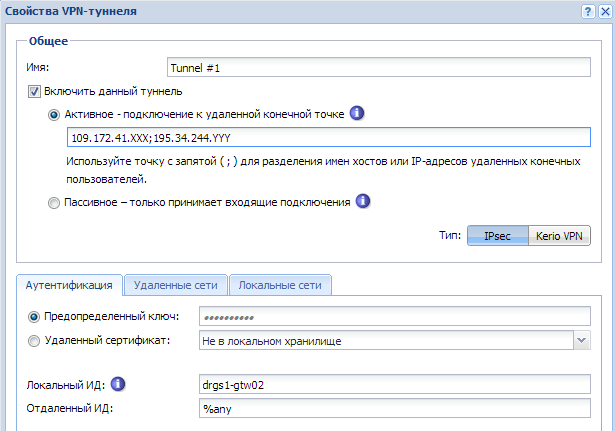This screenshot has height=431, width=615.
Task: Click the remote endpoint IP address field
Action: coord(329,137)
